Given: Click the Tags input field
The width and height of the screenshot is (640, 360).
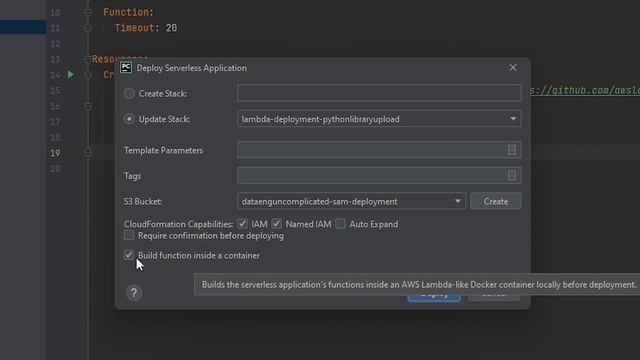Looking at the screenshot, I should coord(379,176).
